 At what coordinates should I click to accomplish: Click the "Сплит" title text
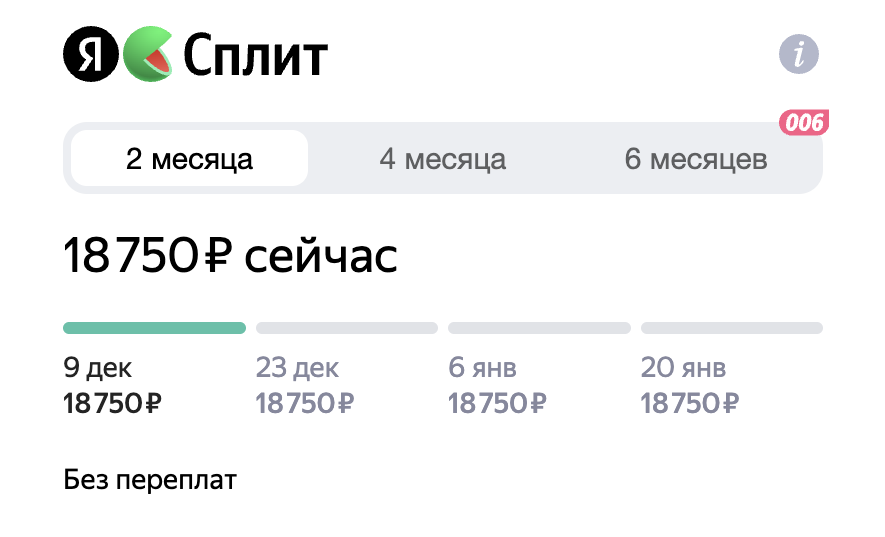pos(255,56)
